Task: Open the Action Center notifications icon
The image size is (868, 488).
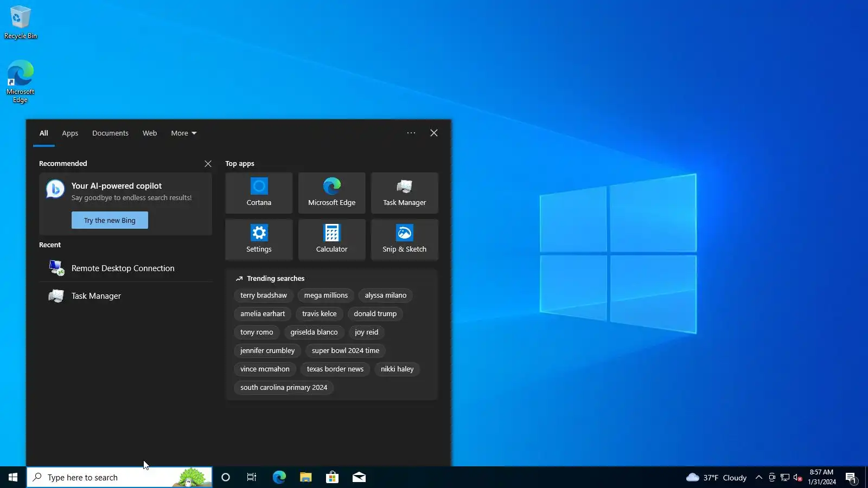Action: point(851,477)
